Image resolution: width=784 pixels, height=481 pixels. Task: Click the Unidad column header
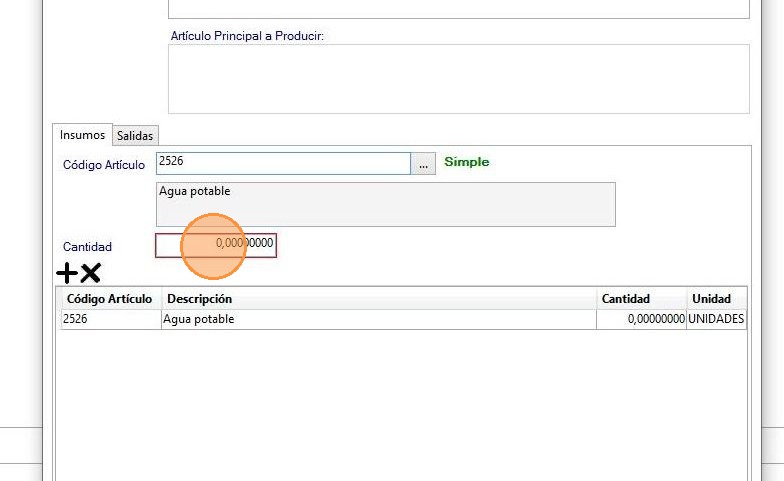tap(711, 299)
